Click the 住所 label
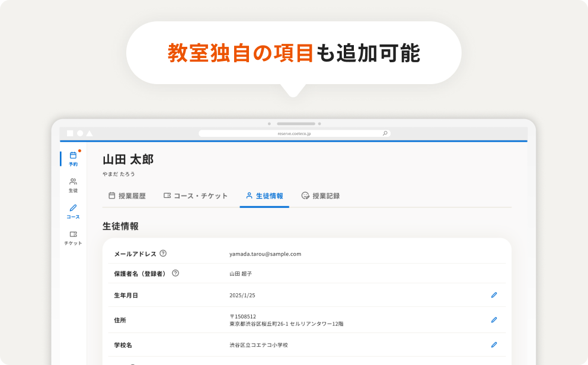This screenshot has height=365, width=588. point(120,321)
